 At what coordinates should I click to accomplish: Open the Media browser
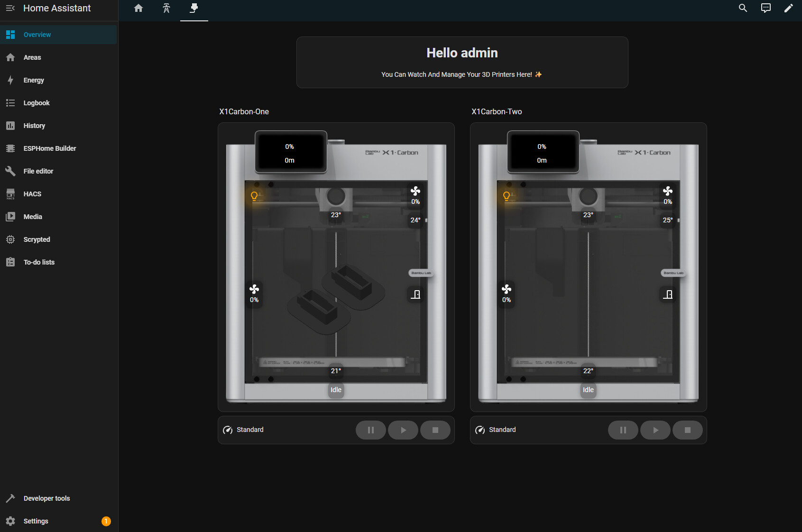click(58, 217)
